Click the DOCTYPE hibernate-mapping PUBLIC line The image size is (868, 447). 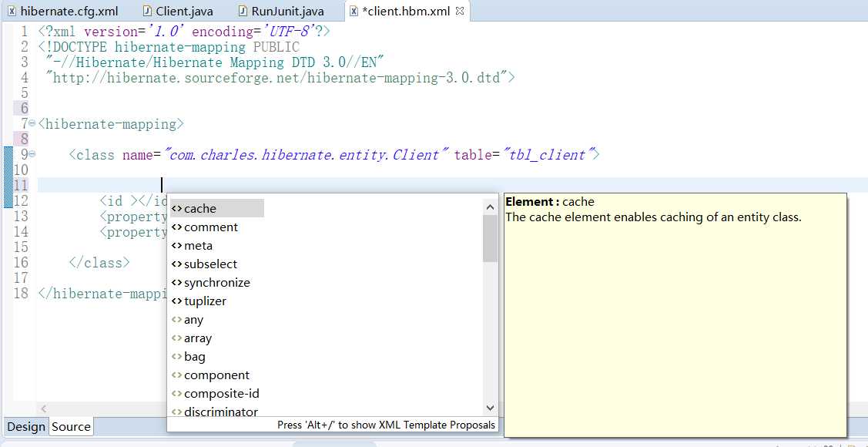pos(169,47)
